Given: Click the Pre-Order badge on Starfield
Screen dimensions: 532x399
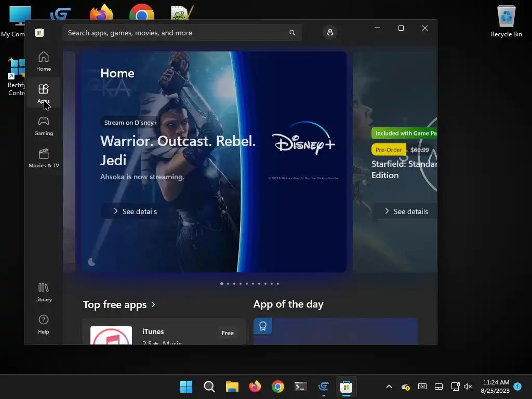Looking at the screenshot, I should 389,150.
